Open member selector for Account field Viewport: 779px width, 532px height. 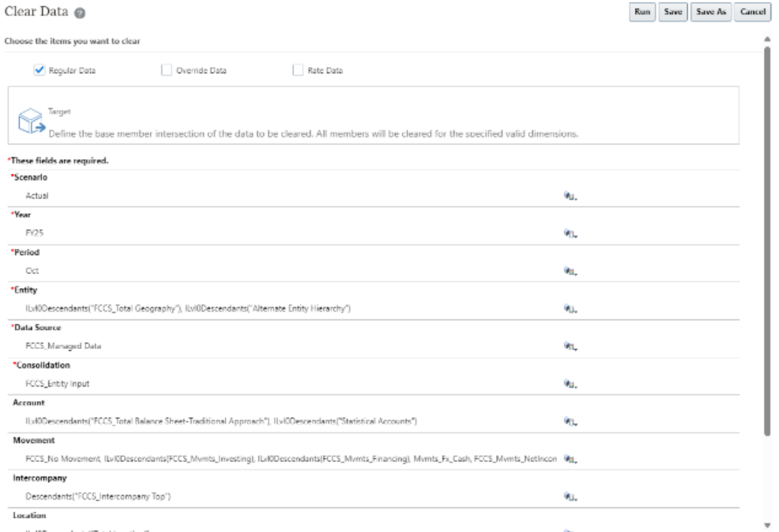[570, 421]
